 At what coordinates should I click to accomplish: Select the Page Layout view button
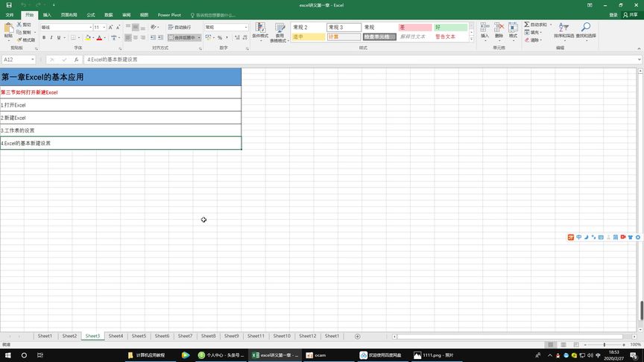[563, 344]
